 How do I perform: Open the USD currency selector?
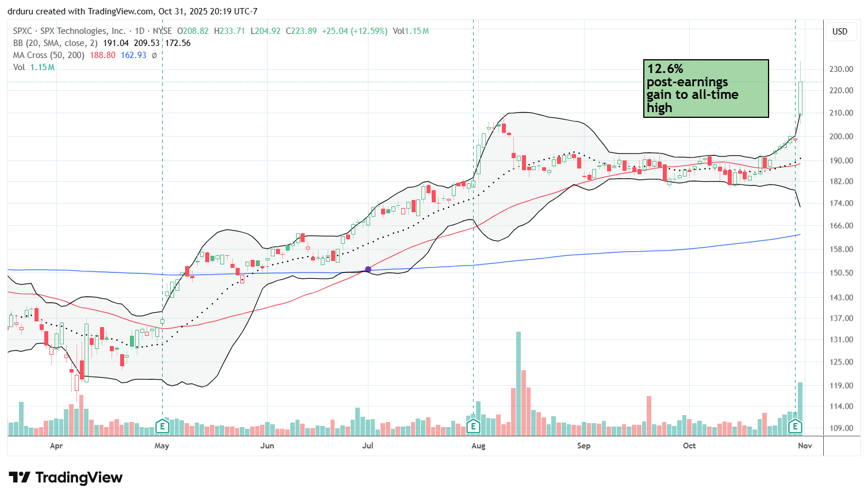tap(840, 32)
